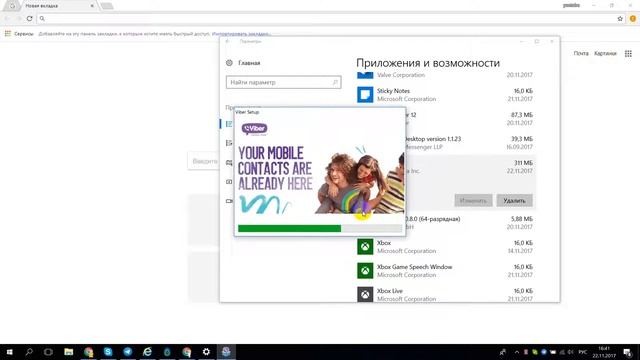The height and width of the screenshot is (360, 640).
Task: Reload the page in Chrome
Action: (29, 18)
